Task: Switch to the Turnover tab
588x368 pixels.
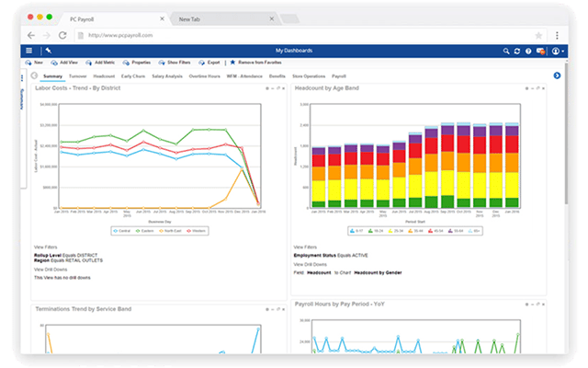Action: [x=77, y=76]
